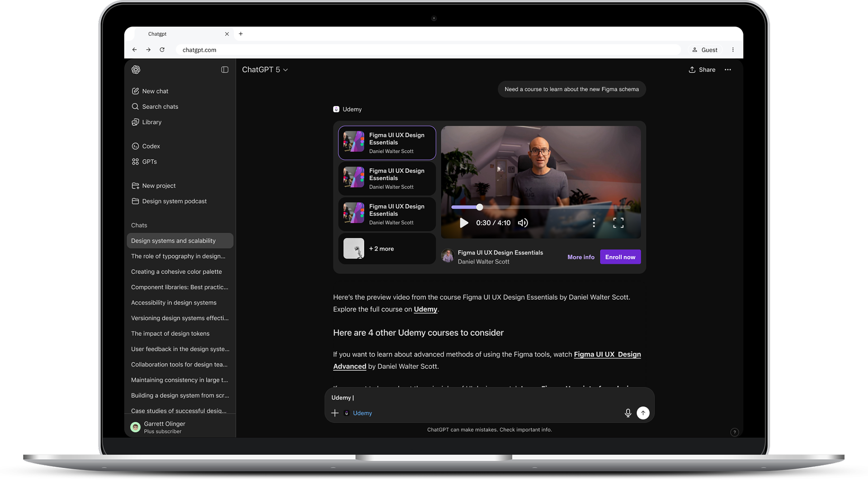Click the Udemy chip in the composer
This screenshot has height=480, width=868.
pos(358,413)
